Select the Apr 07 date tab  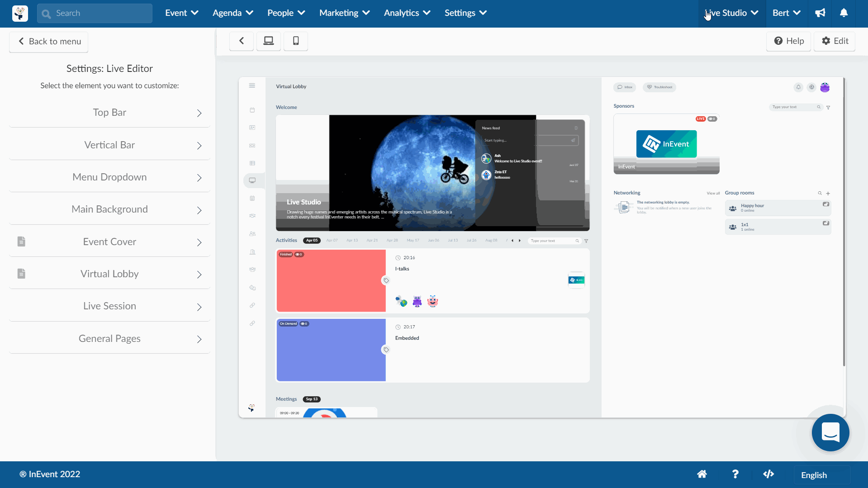click(x=332, y=241)
